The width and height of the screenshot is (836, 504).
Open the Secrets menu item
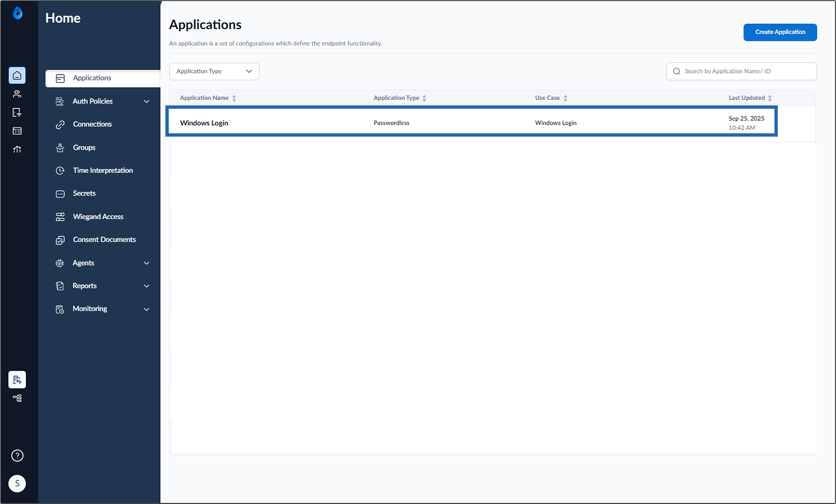click(84, 193)
